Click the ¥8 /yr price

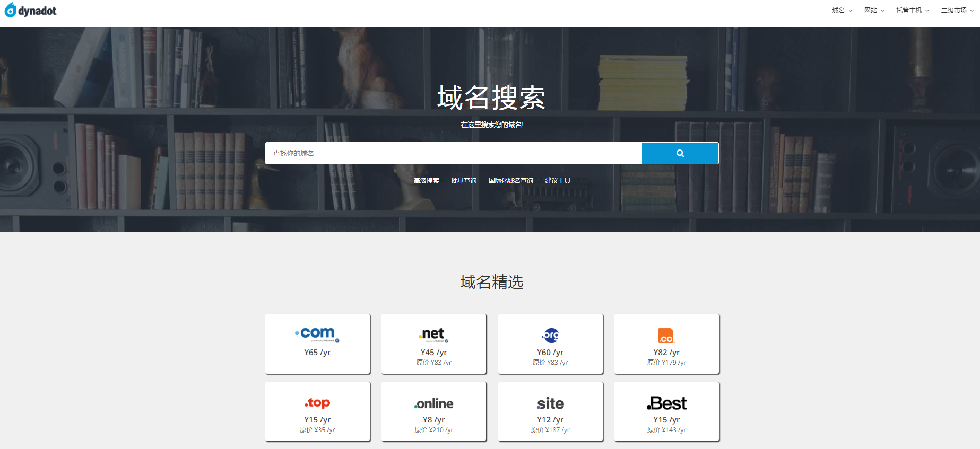433,420
